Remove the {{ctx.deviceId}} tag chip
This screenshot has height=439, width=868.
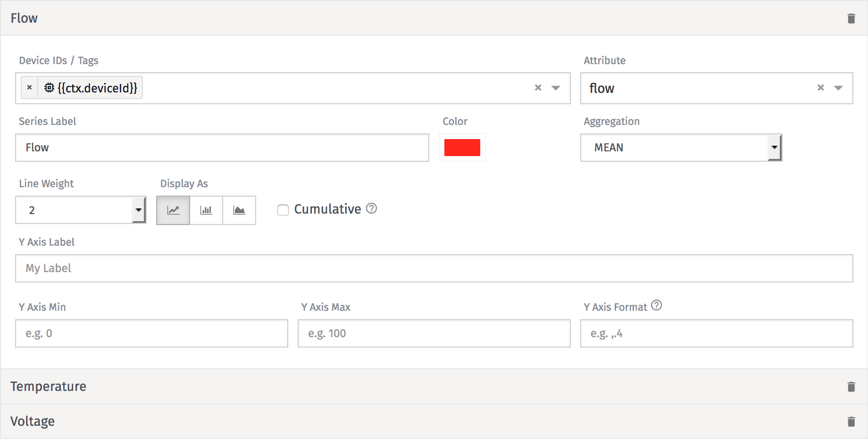pos(29,88)
